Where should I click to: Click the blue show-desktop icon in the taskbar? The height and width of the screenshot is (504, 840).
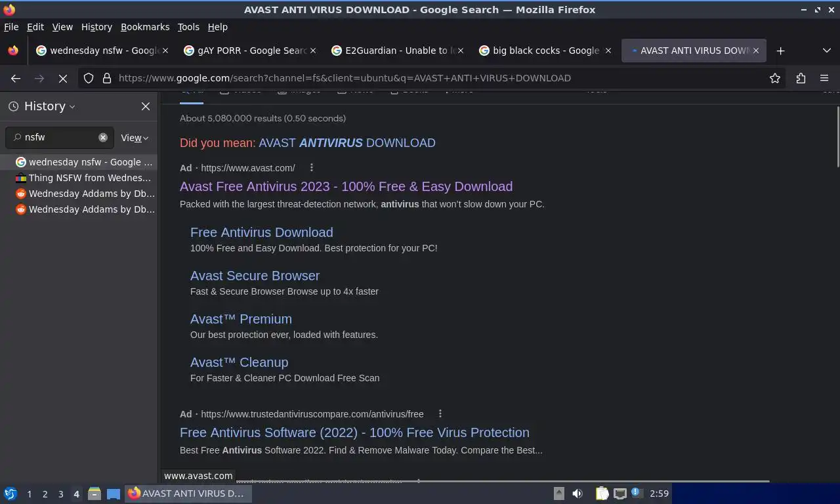(114, 493)
